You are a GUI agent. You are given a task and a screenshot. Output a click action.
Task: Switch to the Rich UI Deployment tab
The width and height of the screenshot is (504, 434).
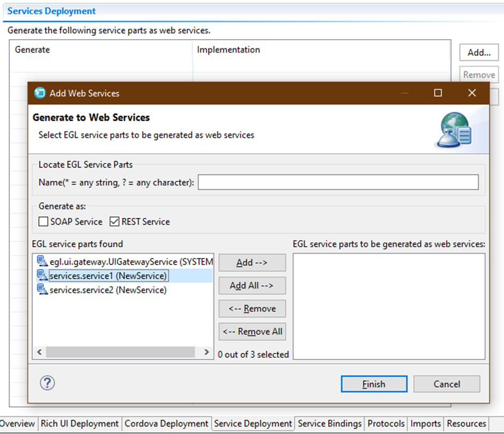tap(79, 423)
